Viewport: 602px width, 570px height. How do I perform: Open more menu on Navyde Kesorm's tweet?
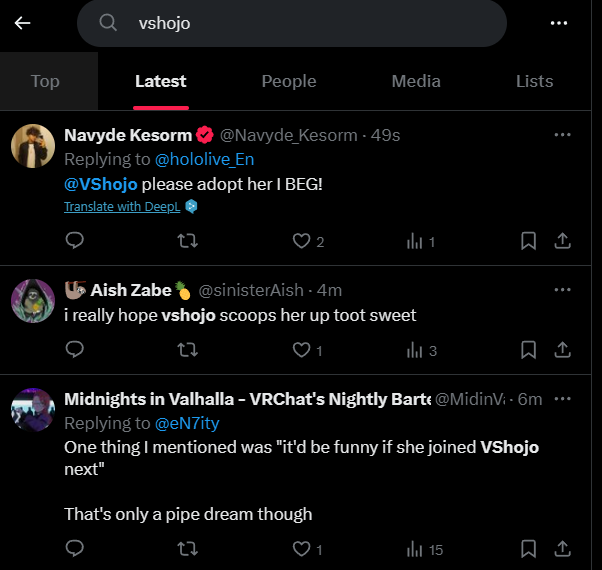[562, 134]
